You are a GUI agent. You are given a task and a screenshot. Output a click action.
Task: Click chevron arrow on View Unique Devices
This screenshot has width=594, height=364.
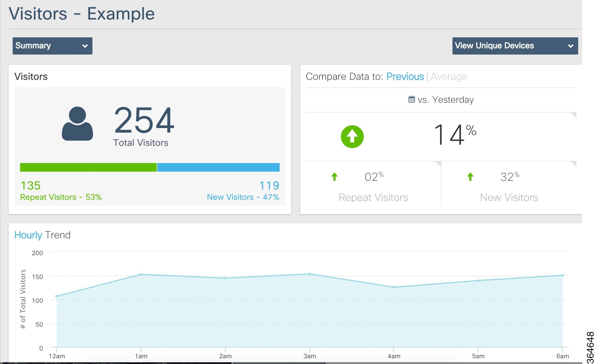[x=570, y=46]
